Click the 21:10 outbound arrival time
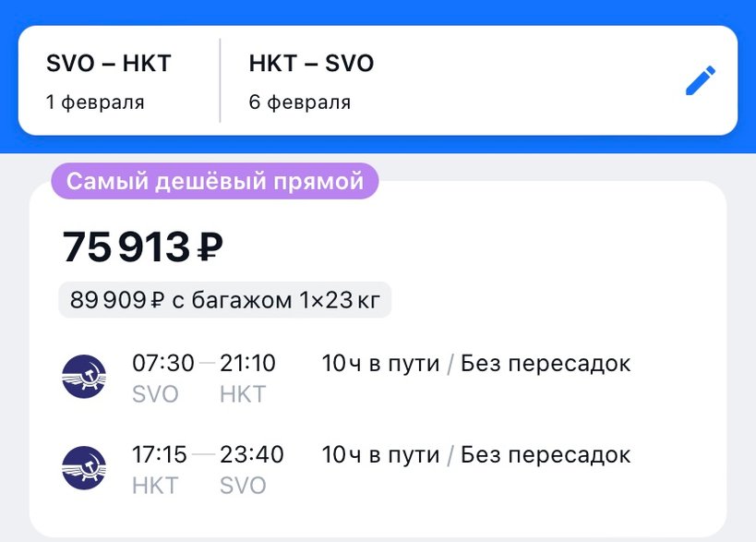The width and height of the screenshot is (756, 542). tap(247, 364)
